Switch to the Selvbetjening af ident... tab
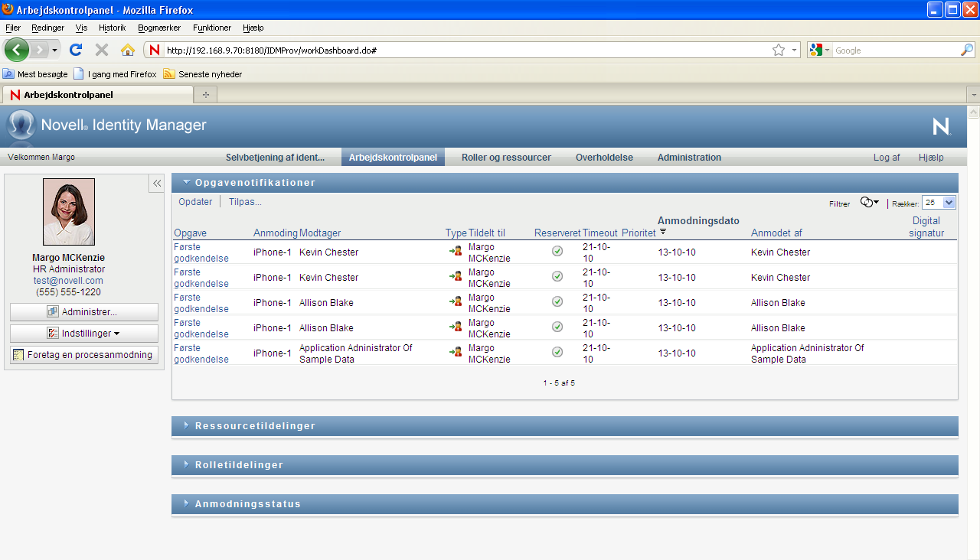The height and width of the screenshot is (560, 980). [275, 158]
